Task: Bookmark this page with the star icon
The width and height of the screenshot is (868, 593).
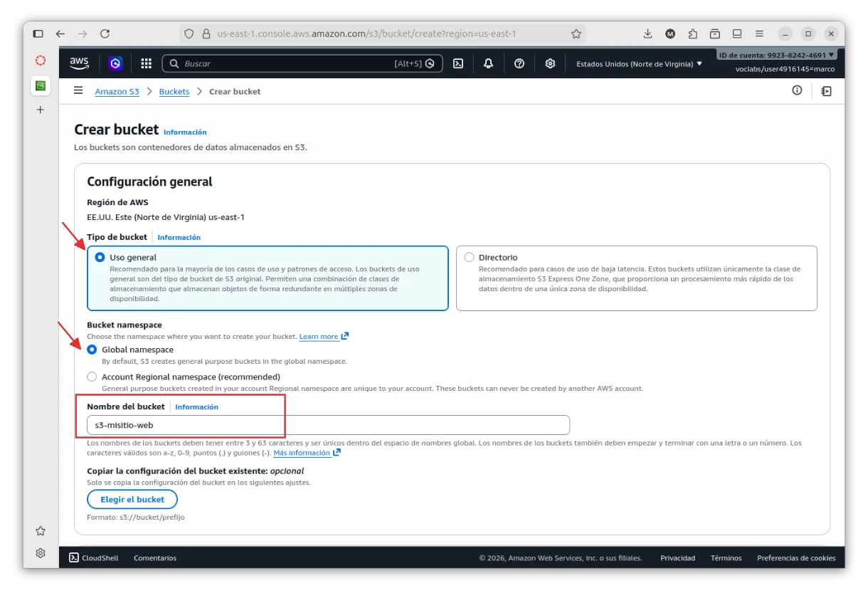Action: (576, 33)
